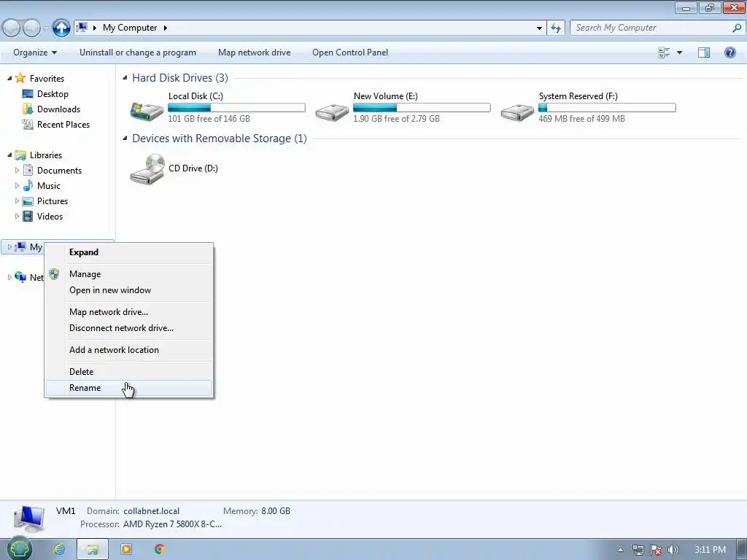Collapse the Favorites tree node

coord(9,78)
